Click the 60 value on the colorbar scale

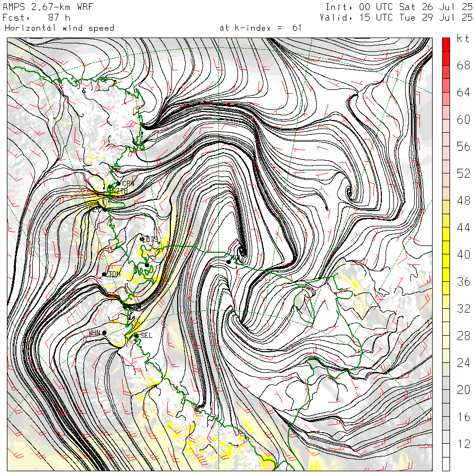click(463, 120)
